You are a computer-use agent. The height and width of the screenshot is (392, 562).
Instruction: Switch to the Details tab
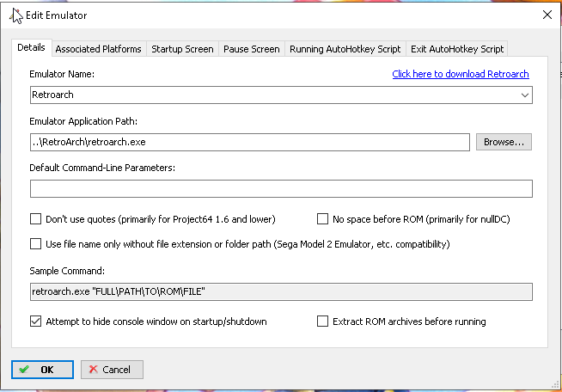(31, 47)
